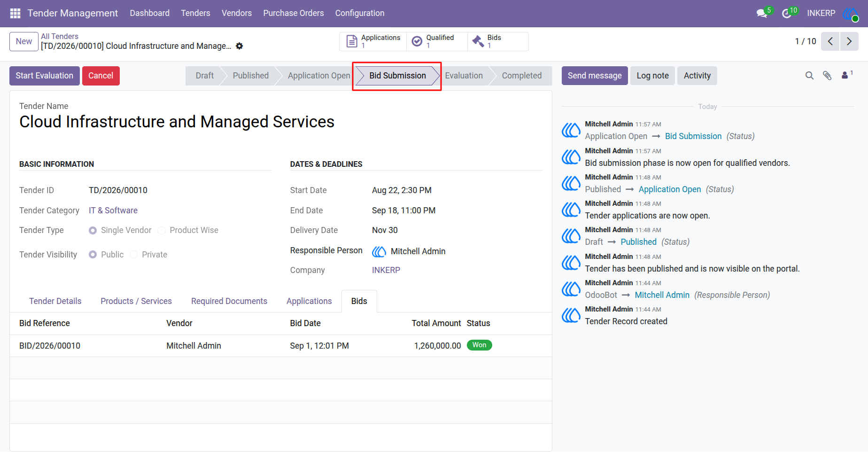Choose Single Vendor radio option

(93, 230)
